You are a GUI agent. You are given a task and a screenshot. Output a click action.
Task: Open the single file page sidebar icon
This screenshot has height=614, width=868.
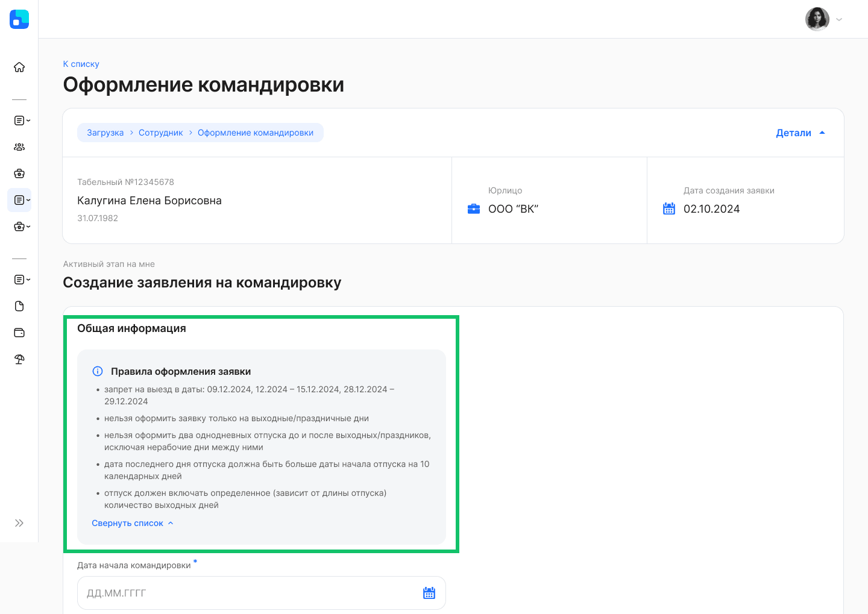click(19, 306)
